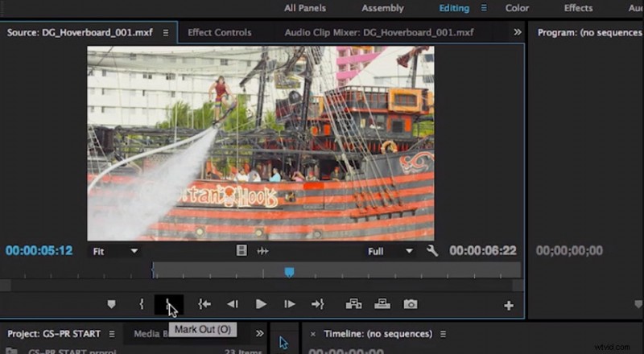The image size is (644, 354).
Task: Jump to the Out point
Action: pyautogui.click(x=318, y=304)
